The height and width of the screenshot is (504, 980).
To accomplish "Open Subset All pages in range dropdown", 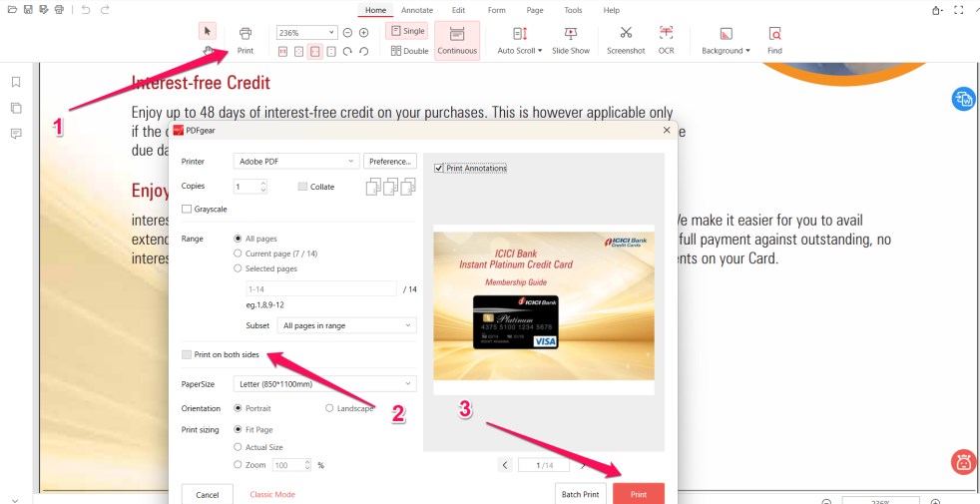I will [346, 325].
